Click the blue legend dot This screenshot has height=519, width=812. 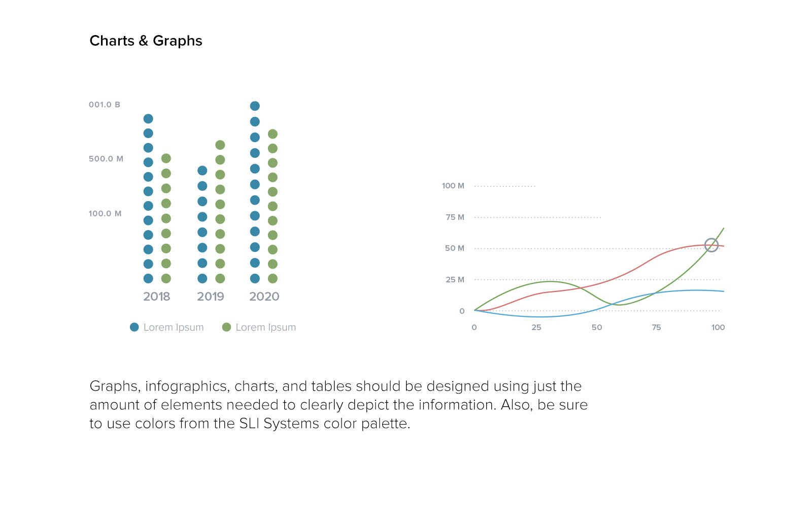point(134,327)
